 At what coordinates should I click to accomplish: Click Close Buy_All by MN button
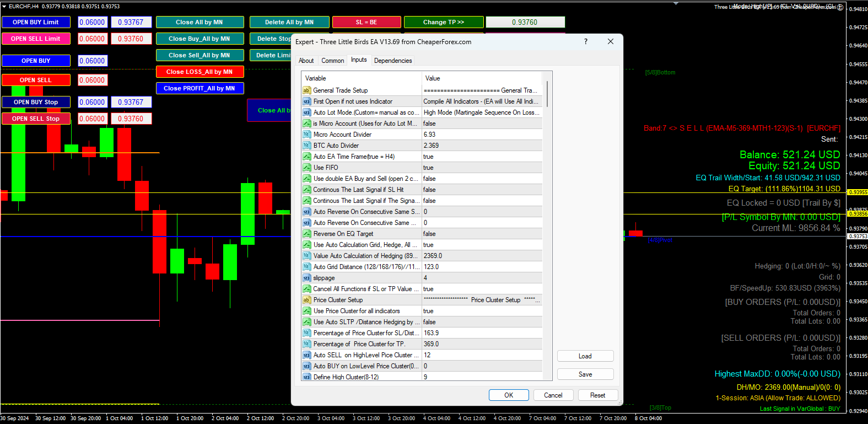pos(200,39)
